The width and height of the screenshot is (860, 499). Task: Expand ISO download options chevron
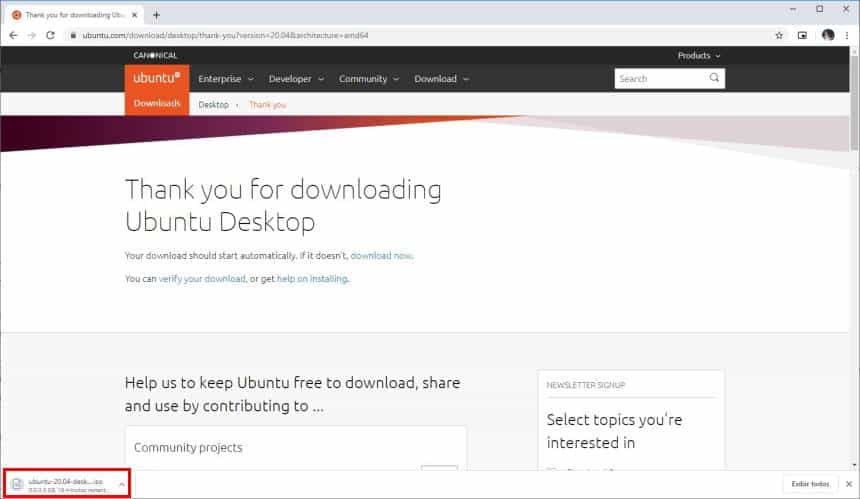click(122, 484)
